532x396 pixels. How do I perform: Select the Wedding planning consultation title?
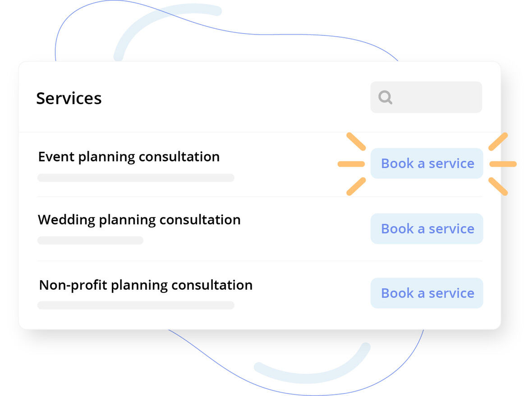pos(139,219)
